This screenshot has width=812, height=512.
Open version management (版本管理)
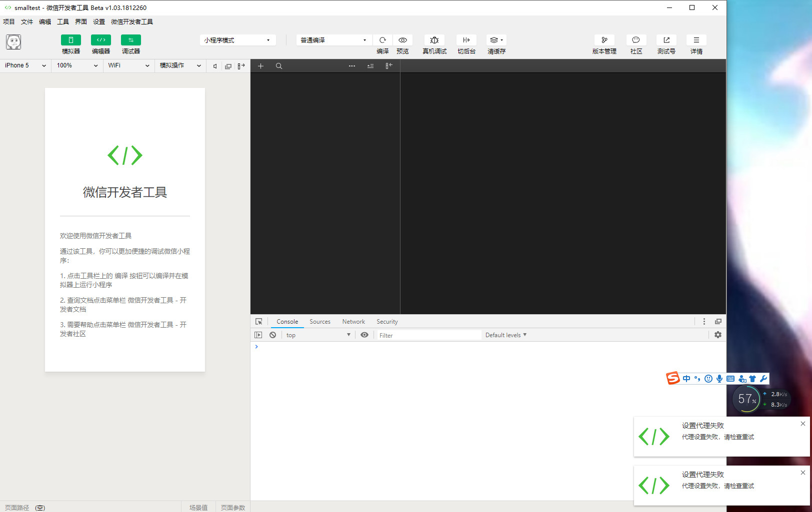[604, 40]
